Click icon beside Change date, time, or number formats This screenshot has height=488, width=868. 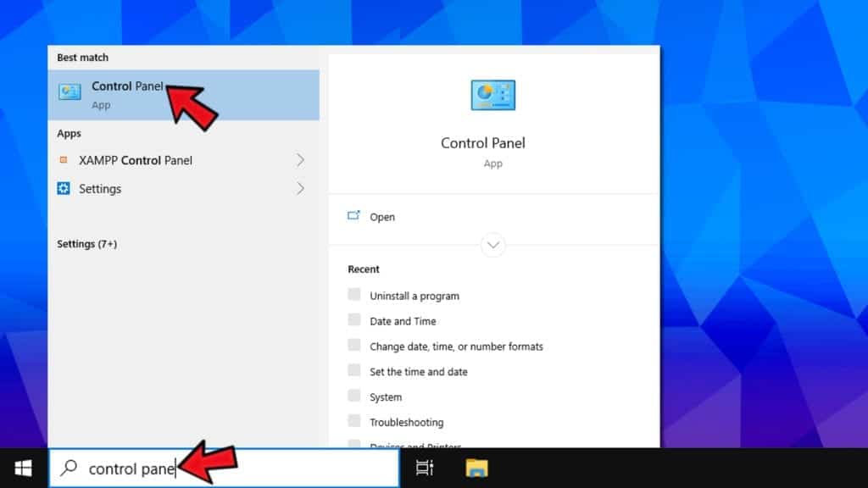354,346
